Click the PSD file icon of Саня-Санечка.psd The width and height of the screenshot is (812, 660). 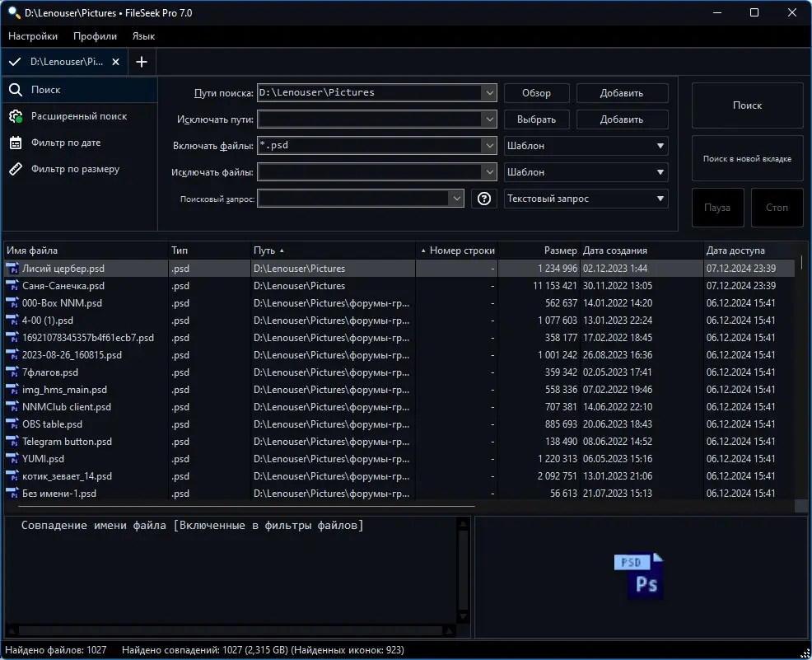point(12,286)
